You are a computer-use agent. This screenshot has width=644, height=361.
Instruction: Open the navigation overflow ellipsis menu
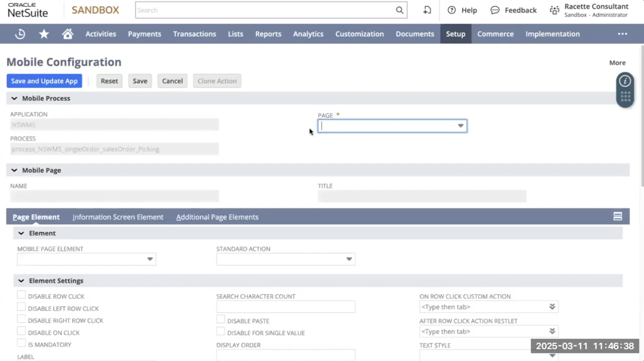click(622, 34)
